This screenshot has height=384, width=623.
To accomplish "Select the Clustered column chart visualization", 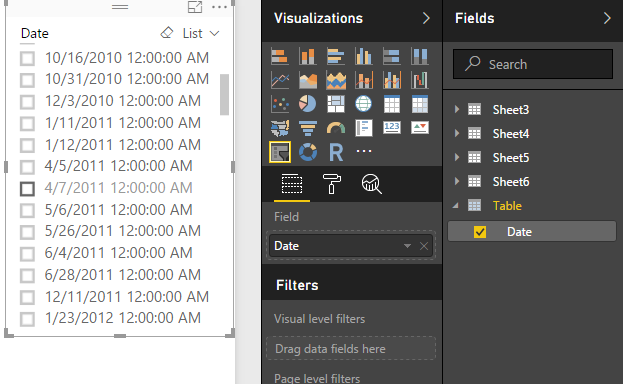I will [x=364, y=56].
